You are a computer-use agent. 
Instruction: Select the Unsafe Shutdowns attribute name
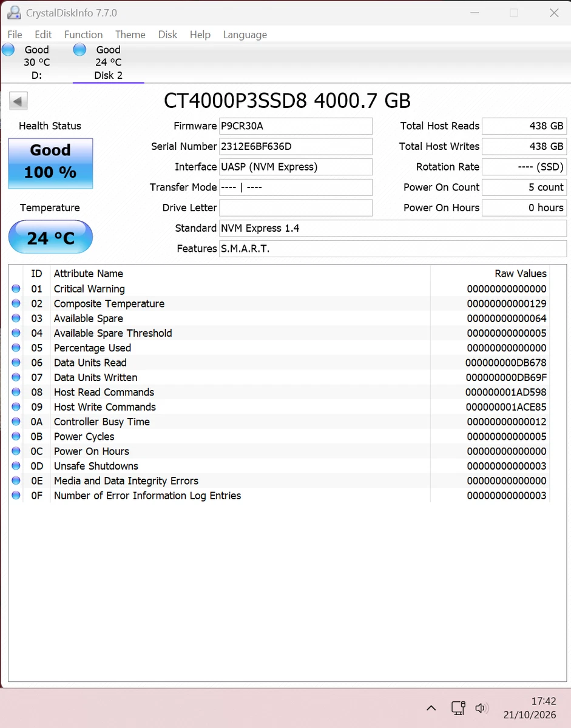tap(96, 466)
